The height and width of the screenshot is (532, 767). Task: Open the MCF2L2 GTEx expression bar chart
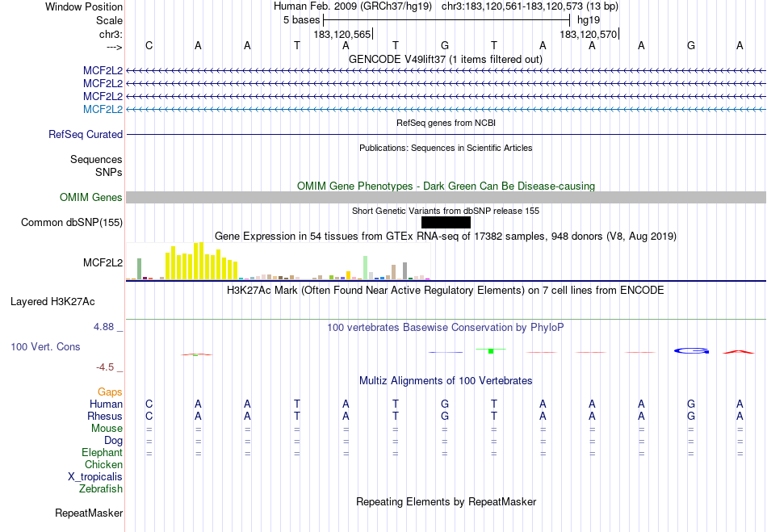click(x=278, y=261)
